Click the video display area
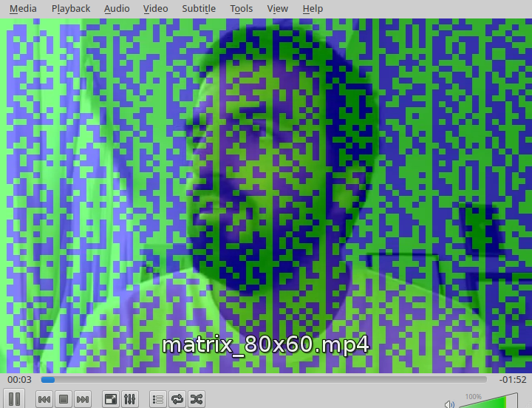The width and height of the screenshot is (532, 408). pyautogui.click(x=266, y=196)
